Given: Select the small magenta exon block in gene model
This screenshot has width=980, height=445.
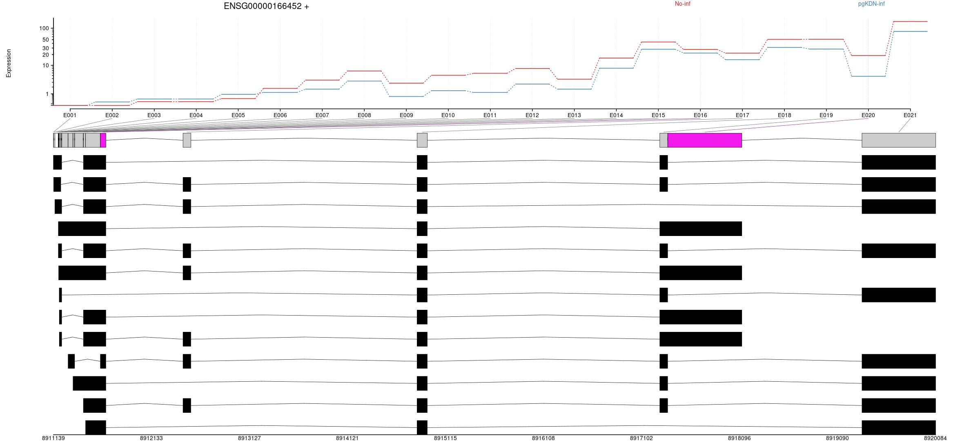Looking at the screenshot, I should point(103,140).
